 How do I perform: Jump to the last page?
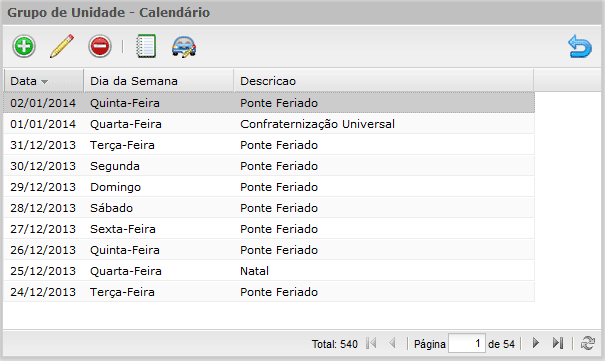[558, 343]
